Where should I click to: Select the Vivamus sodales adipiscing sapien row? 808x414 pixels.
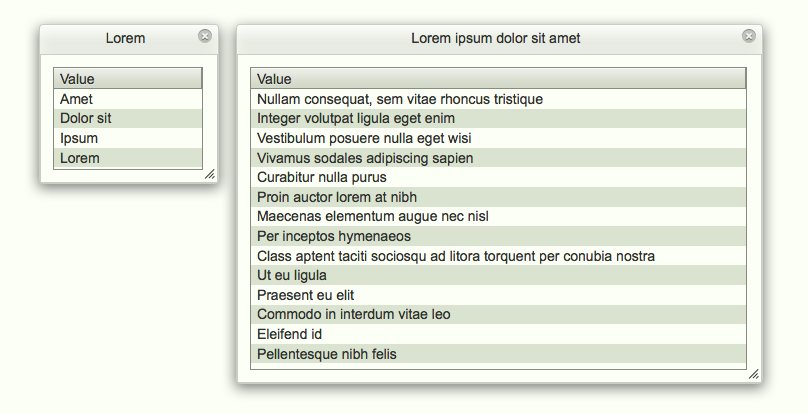[x=498, y=158]
